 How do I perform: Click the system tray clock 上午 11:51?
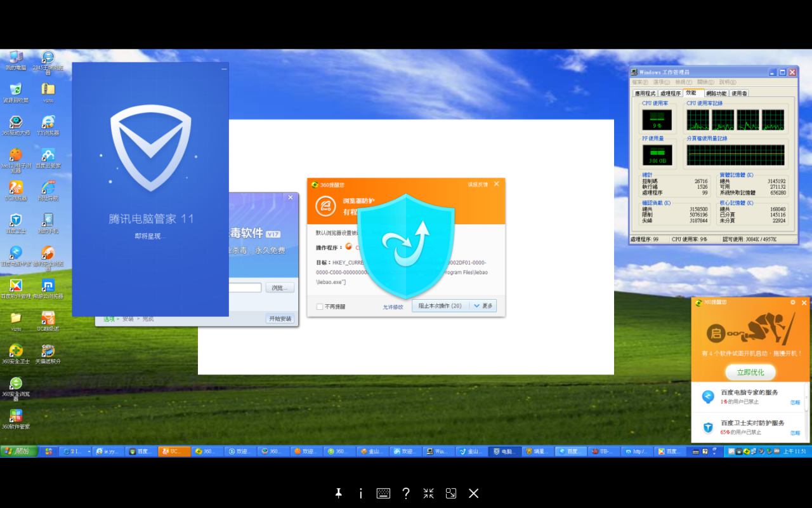[795, 451]
